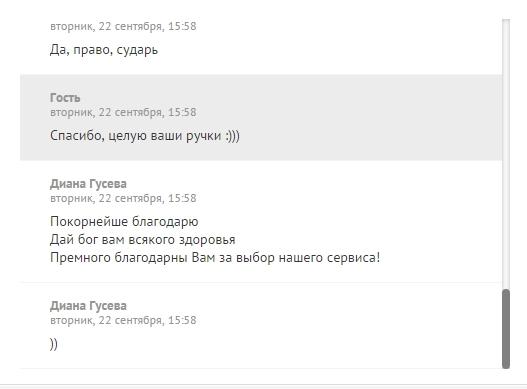
Task: Click the timestamp above the '))' message
Action: (x=123, y=320)
